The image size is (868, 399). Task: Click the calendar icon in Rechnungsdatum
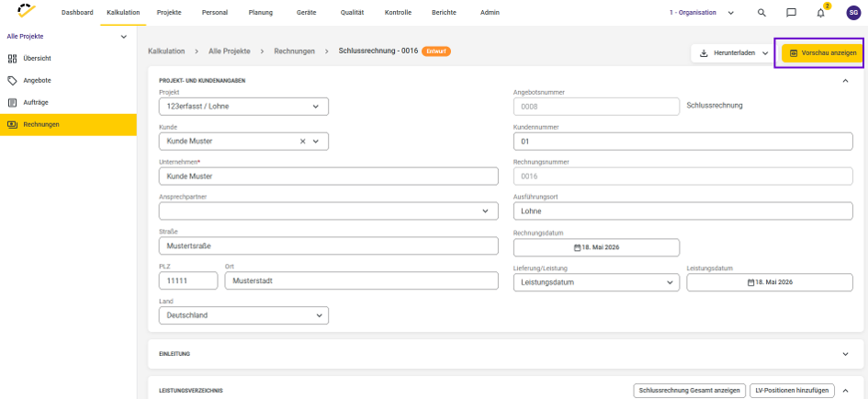coord(578,247)
